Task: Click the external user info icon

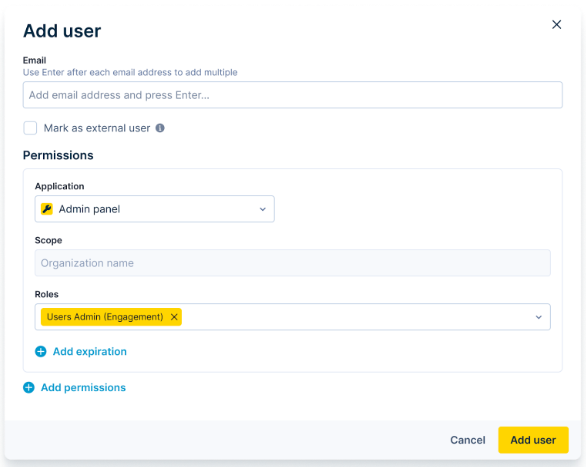Action: [160, 128]
